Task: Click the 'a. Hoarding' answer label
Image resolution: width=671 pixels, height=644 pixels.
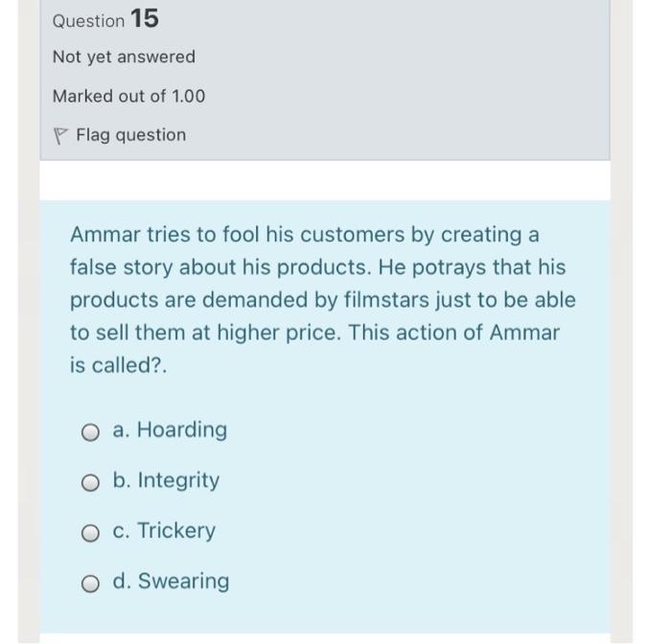Action: (x=170, y=429)
